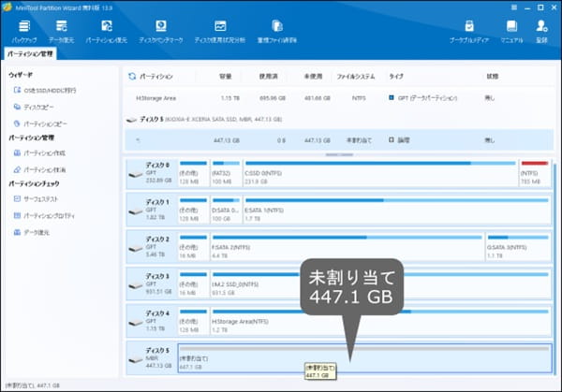Sort by ファイルシステム column header
This screenshot has height=392, width=562.
click(x=356, y=77)
